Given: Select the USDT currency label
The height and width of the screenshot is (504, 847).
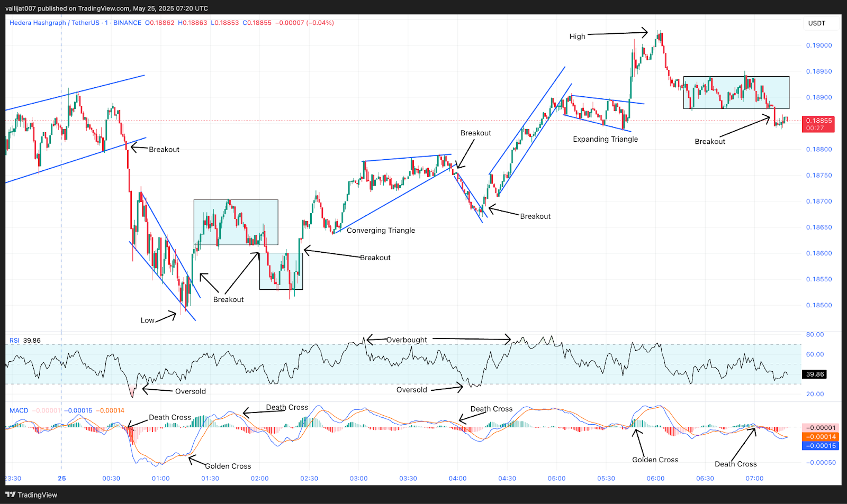Looking at the screenshot, I should point(816,23).
